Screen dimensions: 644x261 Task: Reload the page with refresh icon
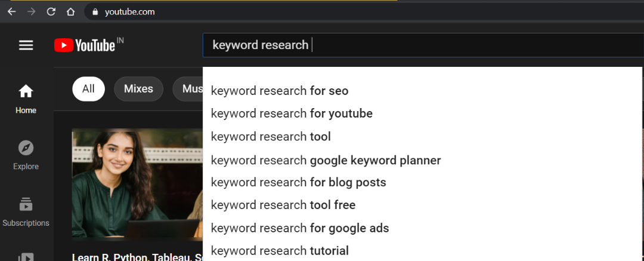coord(51,11)
